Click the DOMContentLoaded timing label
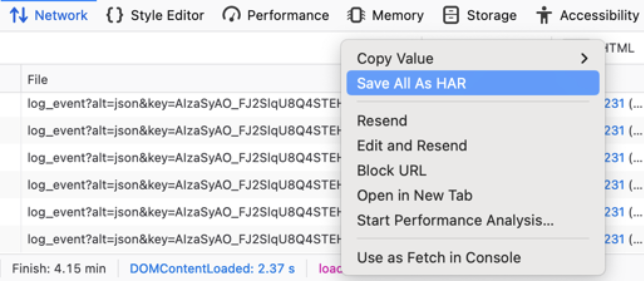 click(212, 268)
